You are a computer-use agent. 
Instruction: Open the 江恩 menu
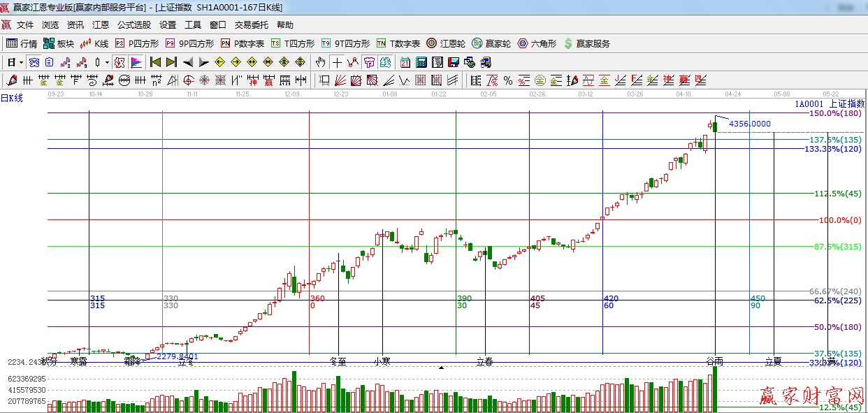click(101, 24)
